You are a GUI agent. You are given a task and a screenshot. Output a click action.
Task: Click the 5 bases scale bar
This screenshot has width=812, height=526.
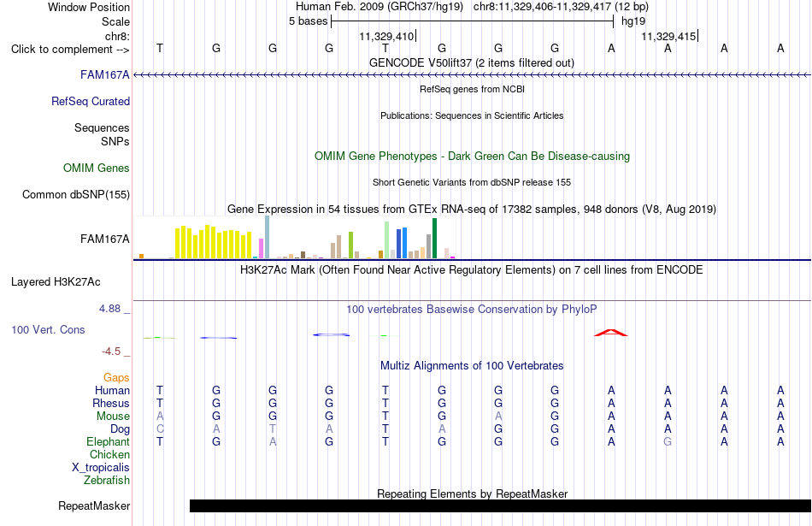[473, 21]
